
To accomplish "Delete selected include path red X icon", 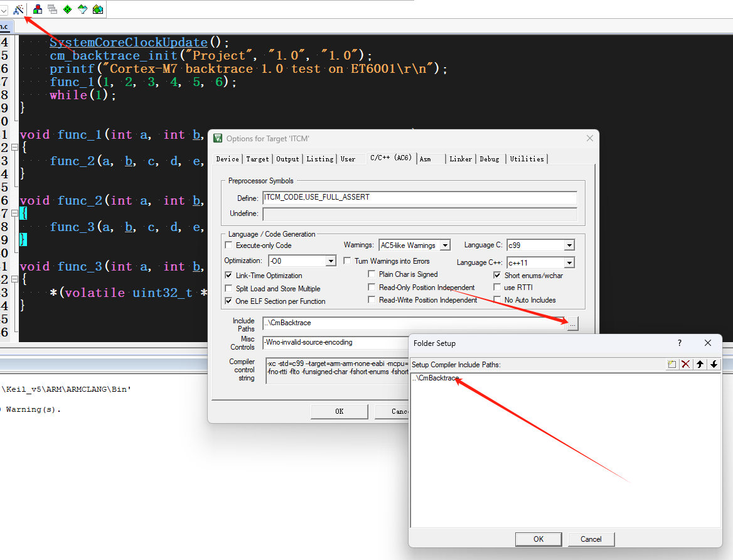I will (686, 365).
